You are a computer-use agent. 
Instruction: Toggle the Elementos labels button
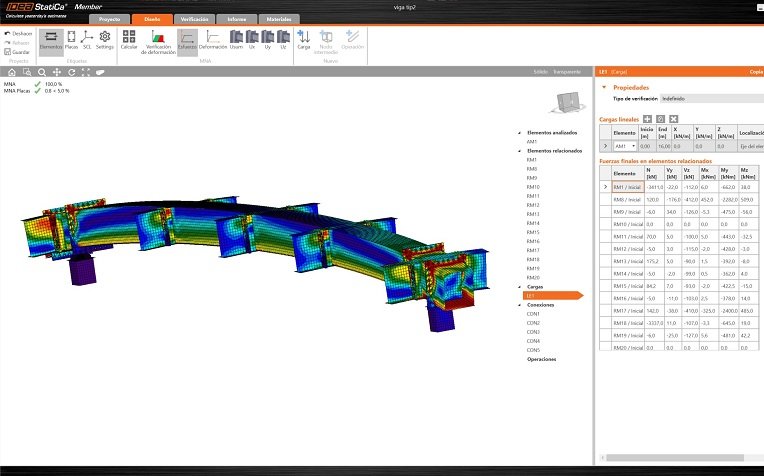tap(50, 39)
